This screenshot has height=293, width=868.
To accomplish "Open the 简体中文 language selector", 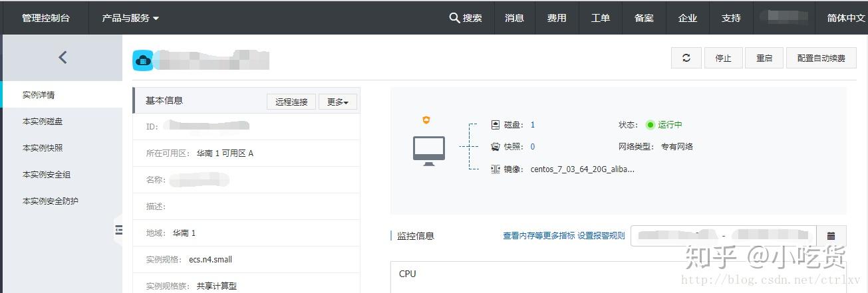I will coord(845,18).
